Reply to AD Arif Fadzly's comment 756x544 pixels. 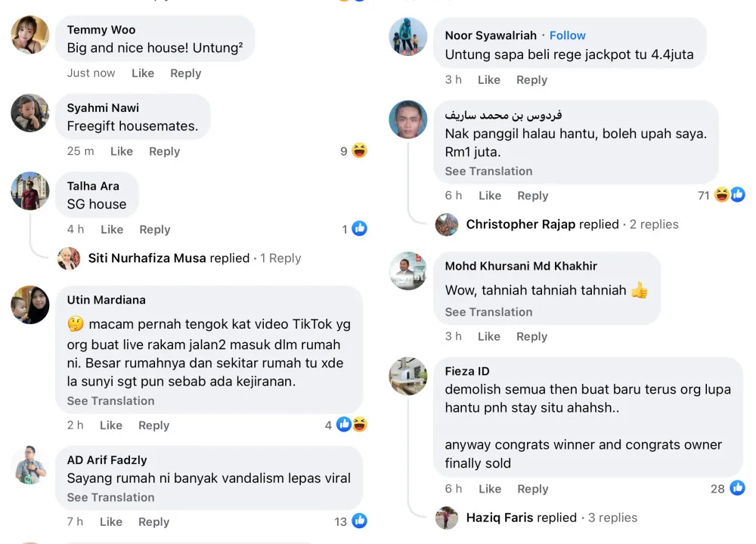pyautogui.click(x=153, y=521)
